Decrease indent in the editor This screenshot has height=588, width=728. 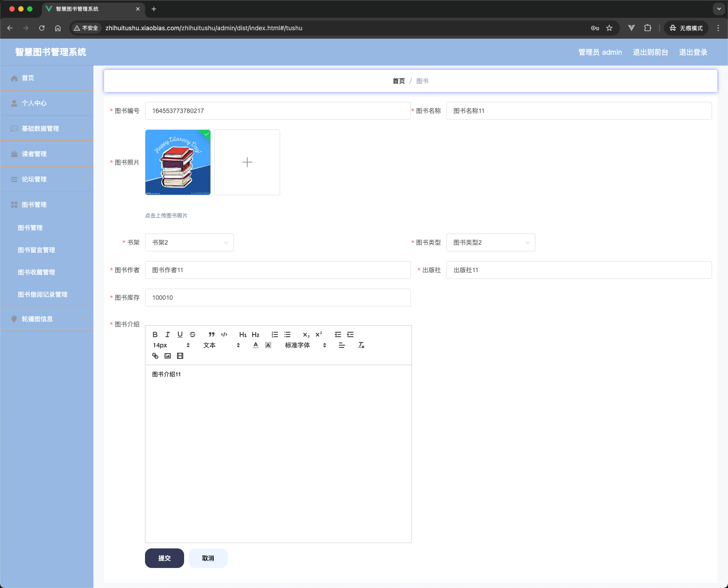point(338,334)
